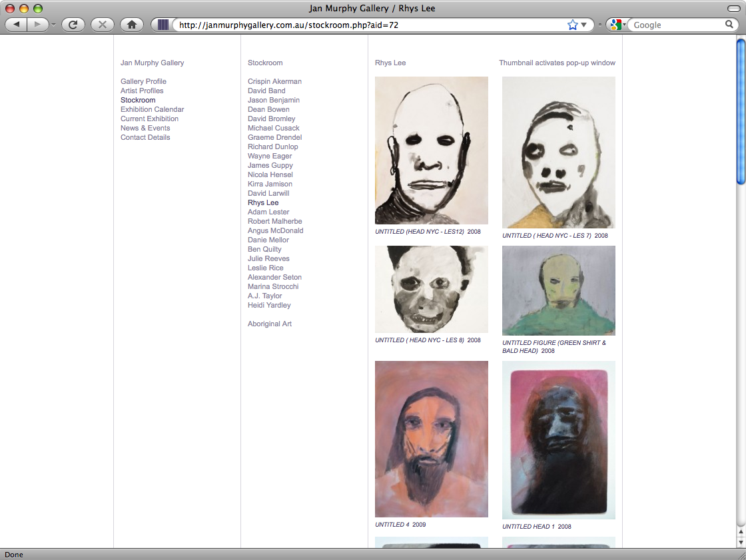Open Alexander Seton's stockroom

274,277
